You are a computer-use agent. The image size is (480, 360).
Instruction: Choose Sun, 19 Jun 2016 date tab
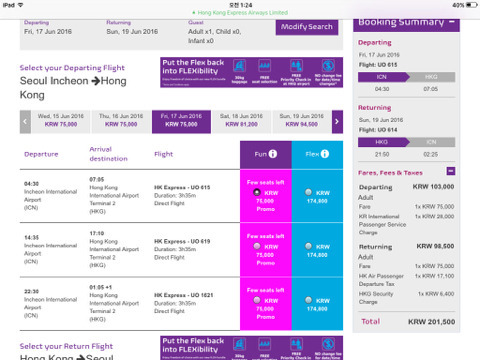[302, 122]
